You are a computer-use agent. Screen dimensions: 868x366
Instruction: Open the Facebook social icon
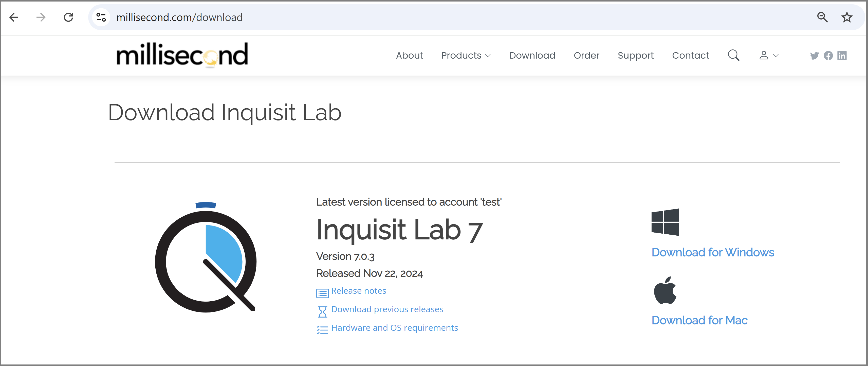point(828,56)
